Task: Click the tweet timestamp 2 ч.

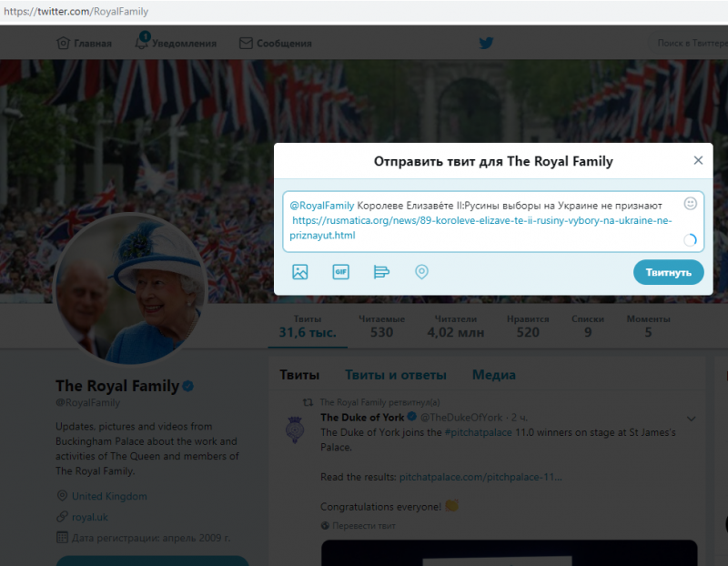Action: (x=519, y=418)
